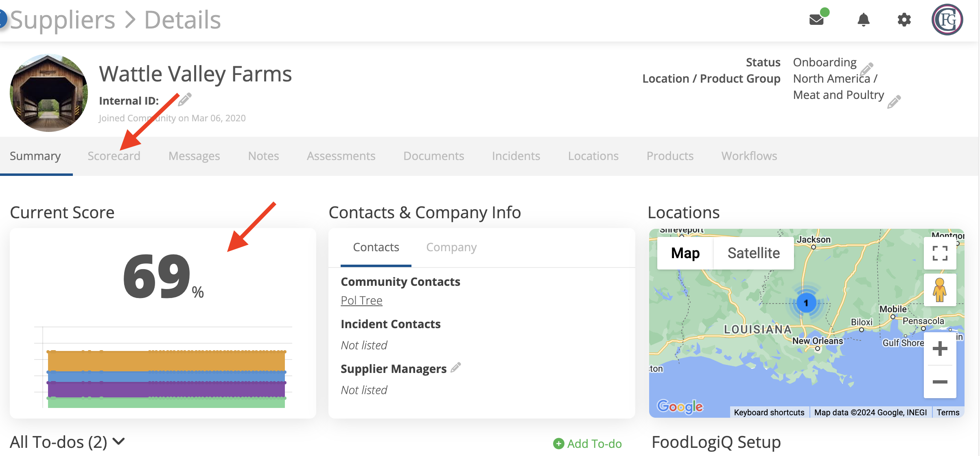This screenshot has width=980, height=456.
Task: Open map Keyboard shortcuts
Action: coord(769,412)
